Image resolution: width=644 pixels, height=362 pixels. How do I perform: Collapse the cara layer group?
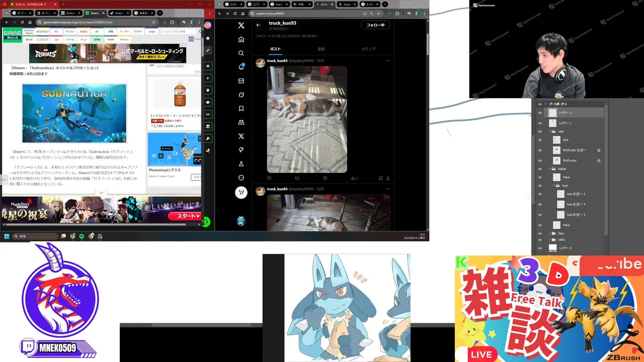pos(550,131)
